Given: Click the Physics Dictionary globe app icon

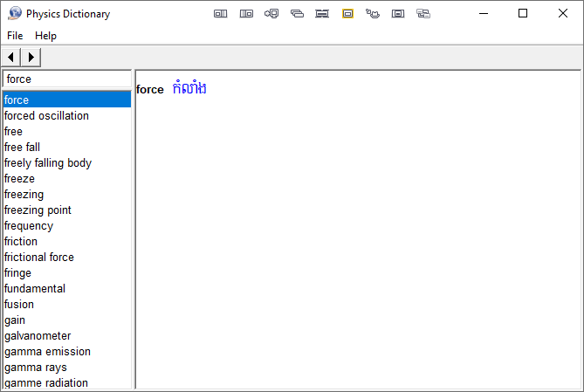Looking at the screenshot, I should 15,14.
